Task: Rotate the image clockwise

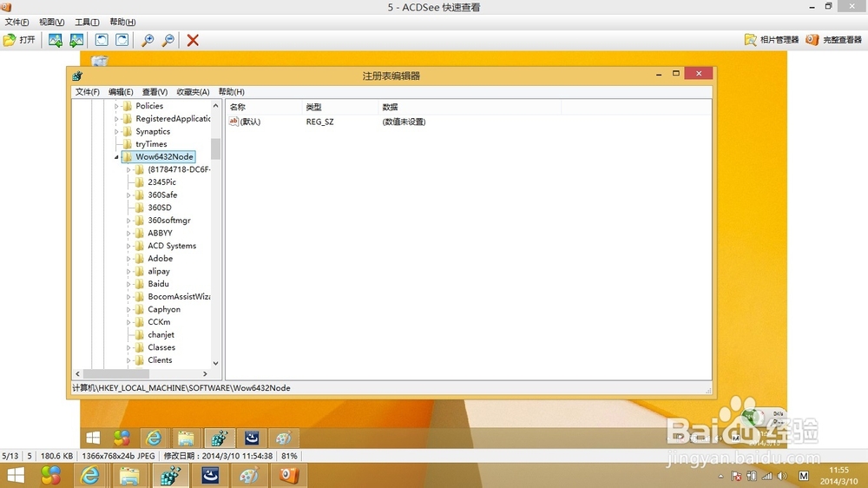Action: tap(122, 40)
